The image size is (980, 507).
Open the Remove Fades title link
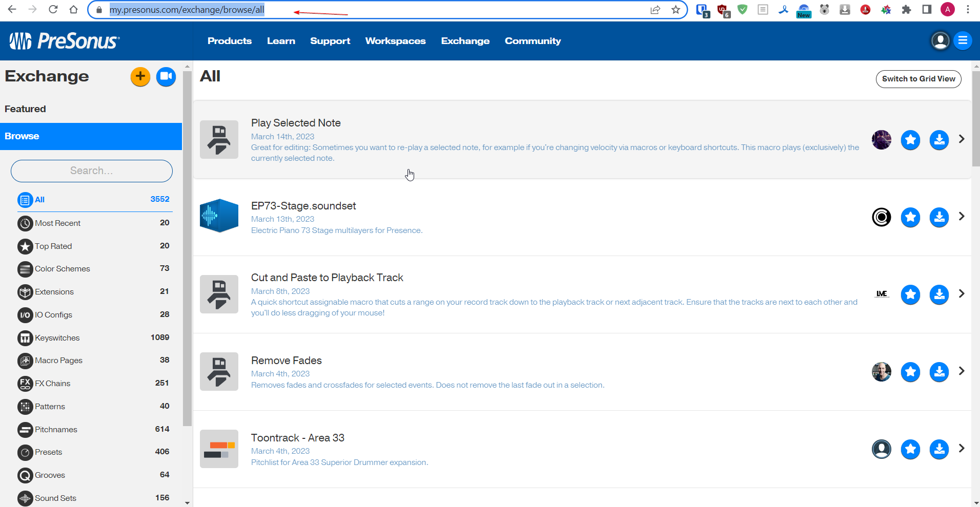287,361
